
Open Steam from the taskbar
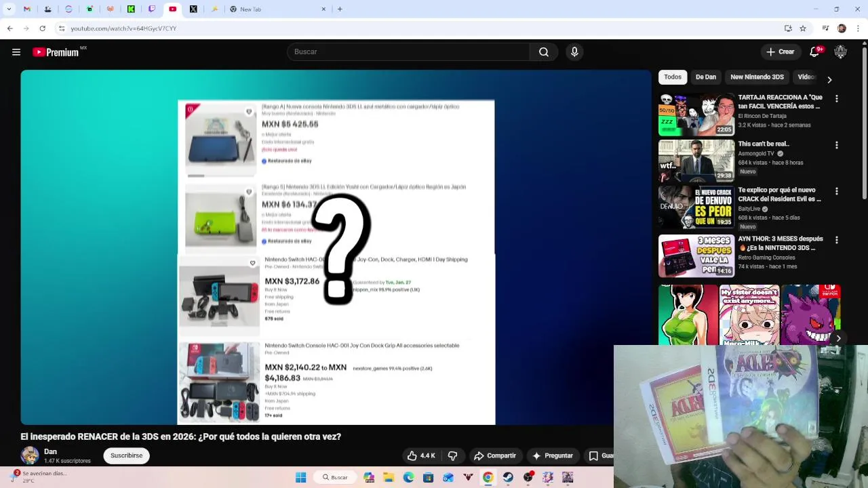508,477
